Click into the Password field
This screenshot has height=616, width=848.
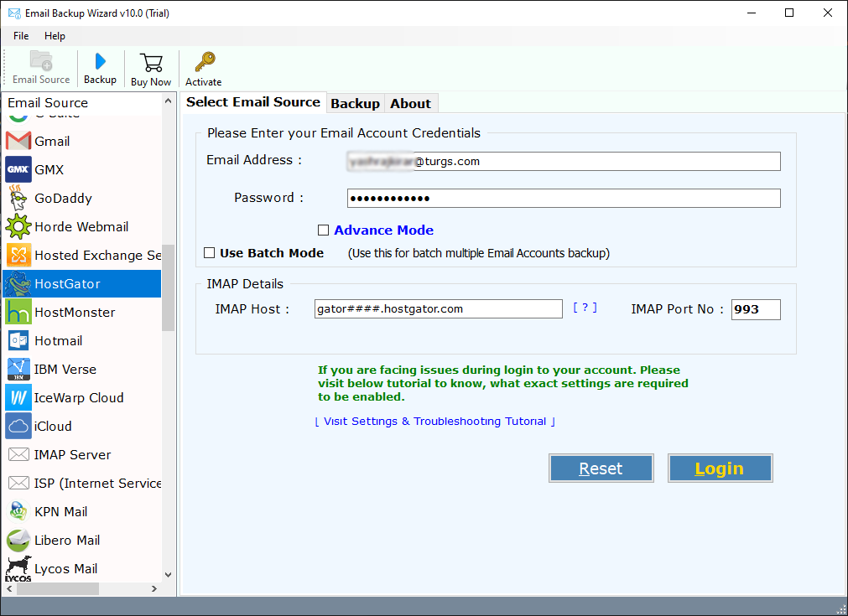coord(564,199)
